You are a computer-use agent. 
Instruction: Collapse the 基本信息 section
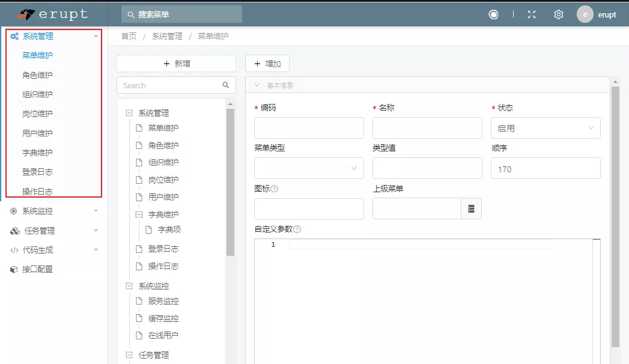[x=258, y=85]
